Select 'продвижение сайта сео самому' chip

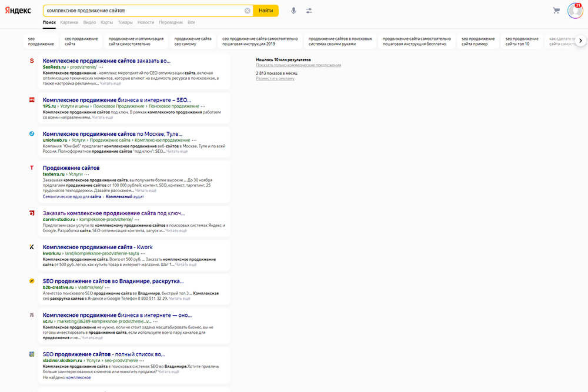coord(193,41)
